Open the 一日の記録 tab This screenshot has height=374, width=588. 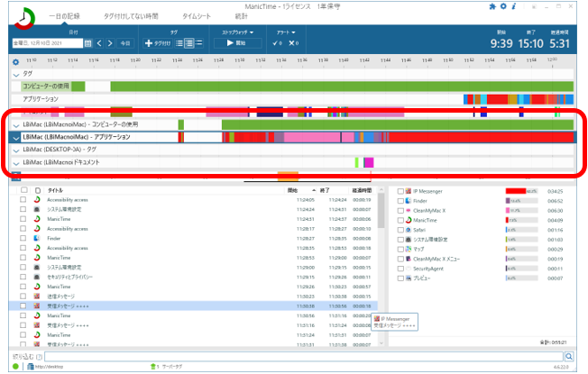[65, 16]
